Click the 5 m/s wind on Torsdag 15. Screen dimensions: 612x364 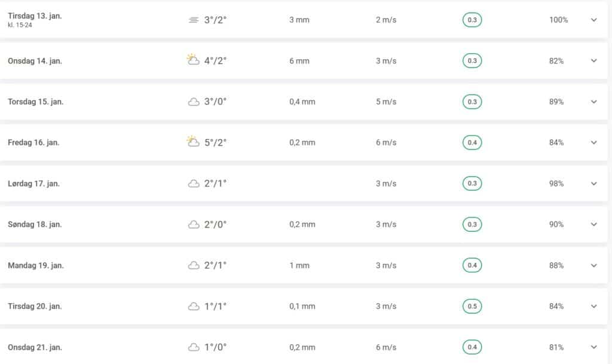pos(386,102)
